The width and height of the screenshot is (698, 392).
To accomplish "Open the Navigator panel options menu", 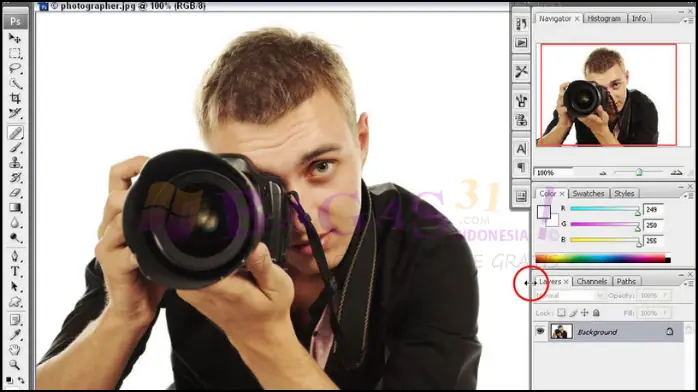I will click(x=689, y=20).
